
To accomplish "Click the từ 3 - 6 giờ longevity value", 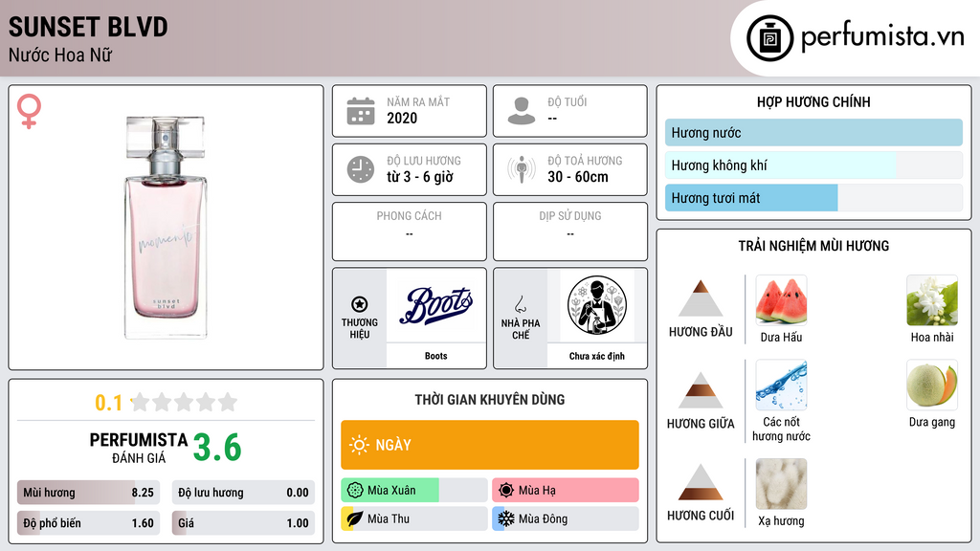I will point(420,177).
